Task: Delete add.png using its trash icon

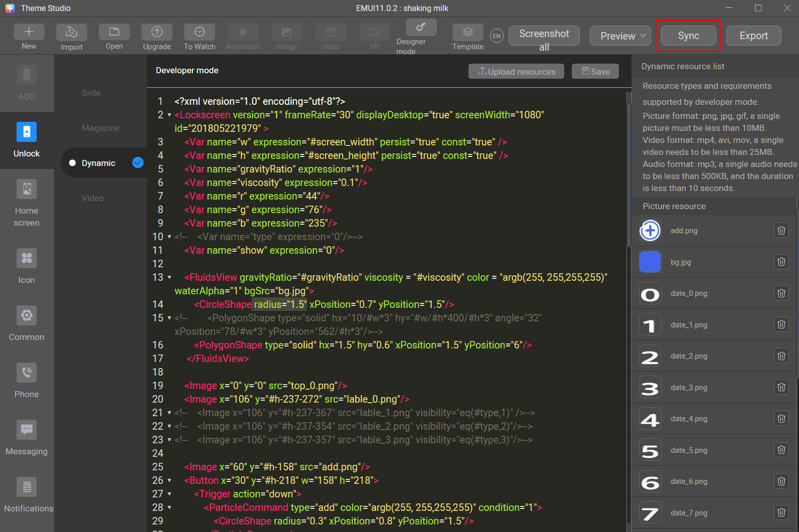Action: pyautogui.click(x=781, y=231)
